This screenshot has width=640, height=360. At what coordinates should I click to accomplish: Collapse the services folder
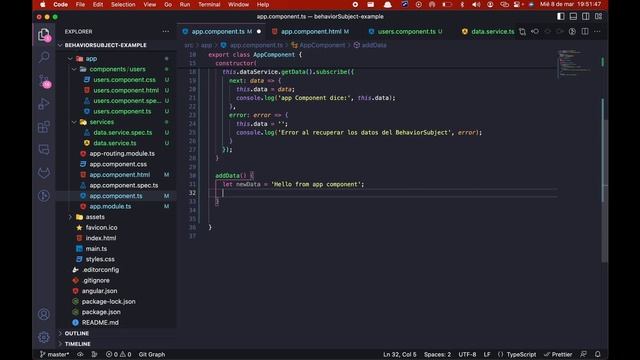click(102, 122)
